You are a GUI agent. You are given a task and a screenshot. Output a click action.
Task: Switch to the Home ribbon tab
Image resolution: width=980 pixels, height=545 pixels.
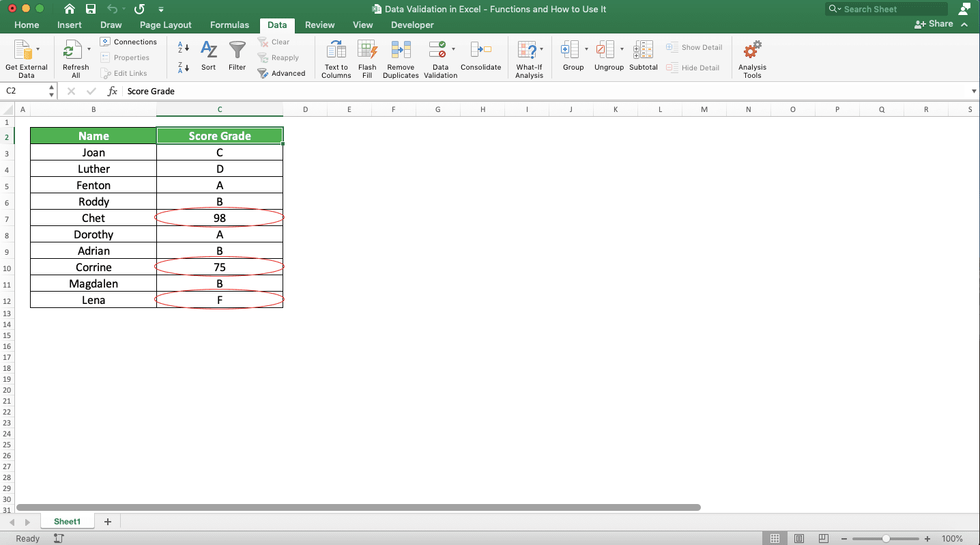(27, 25)
